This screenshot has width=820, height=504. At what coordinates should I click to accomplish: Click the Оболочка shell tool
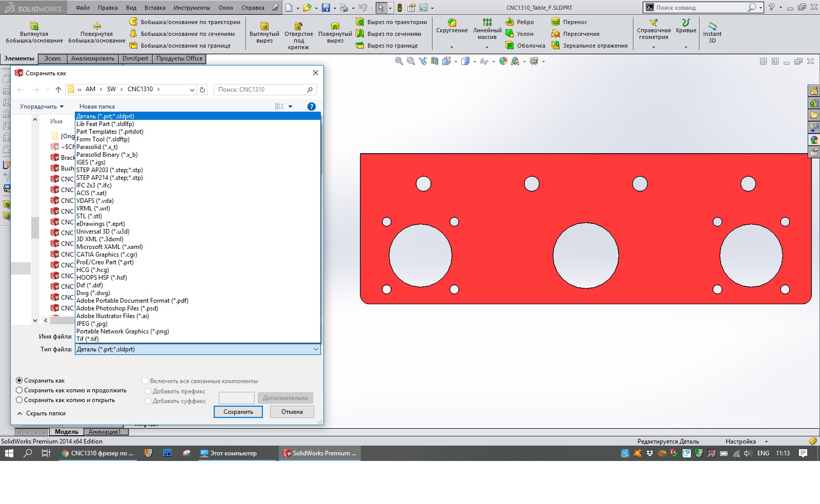[x=526, y=46]
